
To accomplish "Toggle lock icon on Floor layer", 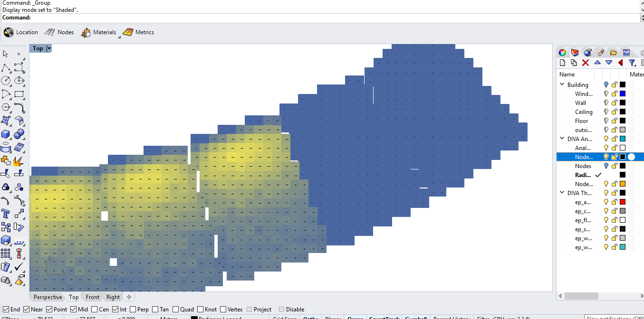I will (614, 121).
